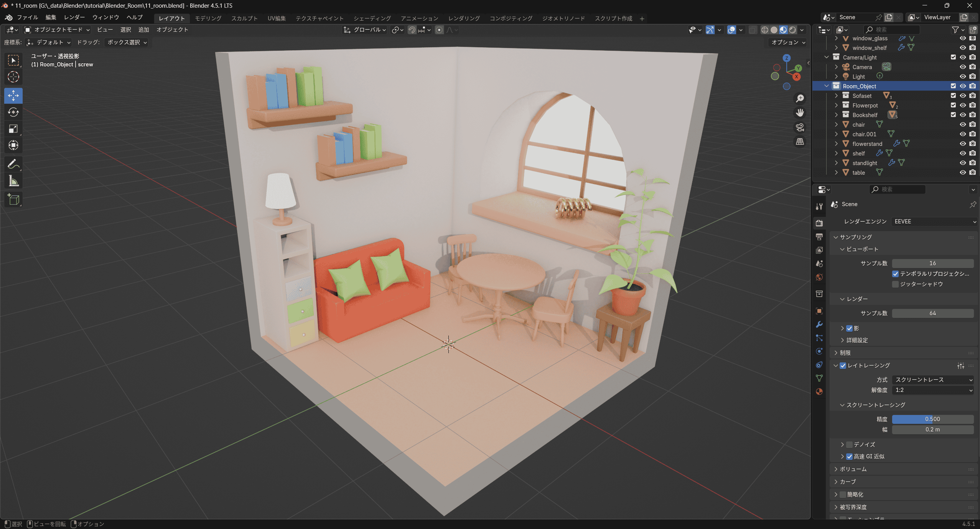Open the 追加 menu in viewport header
The image size is (980, 529).
pyautogui.click(x=143, y=30)
